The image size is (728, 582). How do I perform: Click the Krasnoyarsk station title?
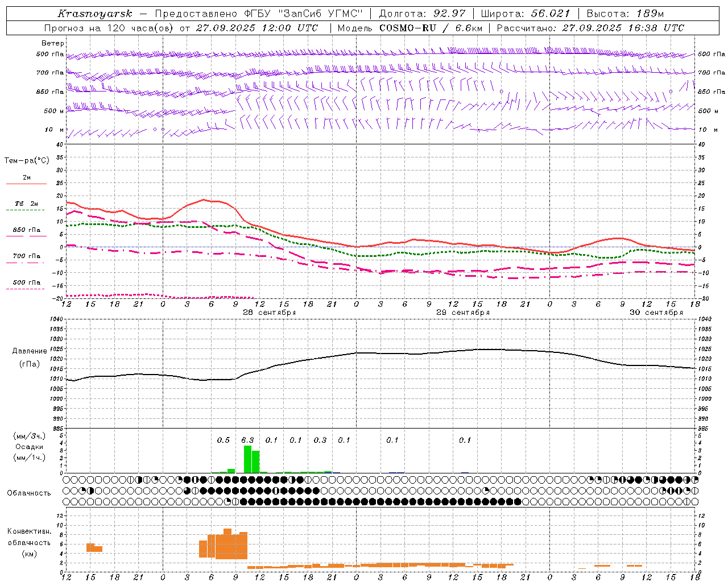coord(94,14)
